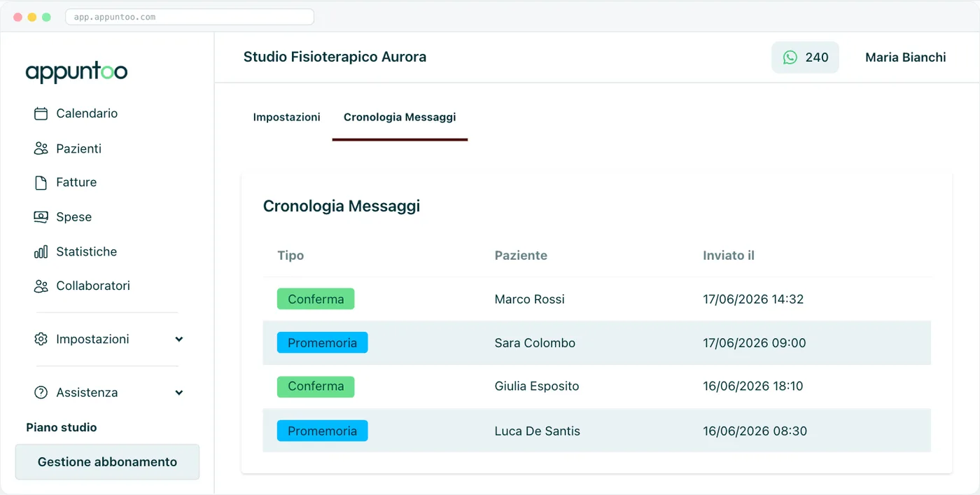Click the Conferma badge for Marco Rossi
This screenshot has width=980, height=495.
point(316,299)
